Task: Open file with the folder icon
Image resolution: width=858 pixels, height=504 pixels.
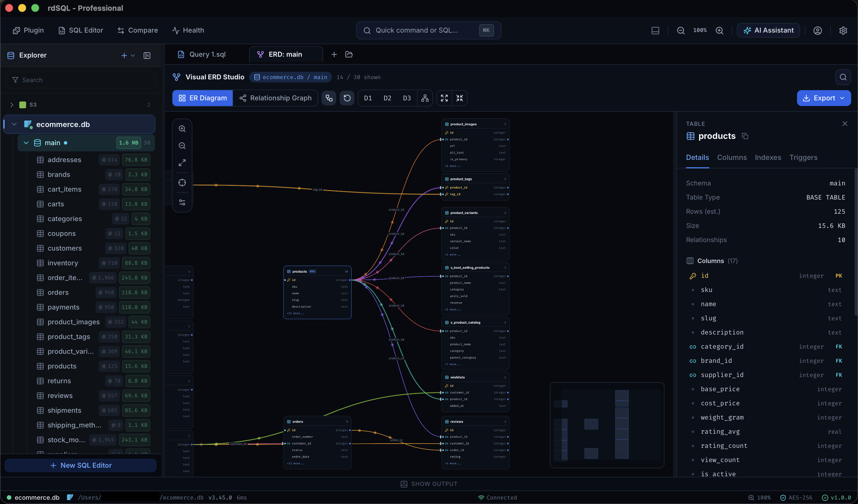Action: tap(349, 54)
